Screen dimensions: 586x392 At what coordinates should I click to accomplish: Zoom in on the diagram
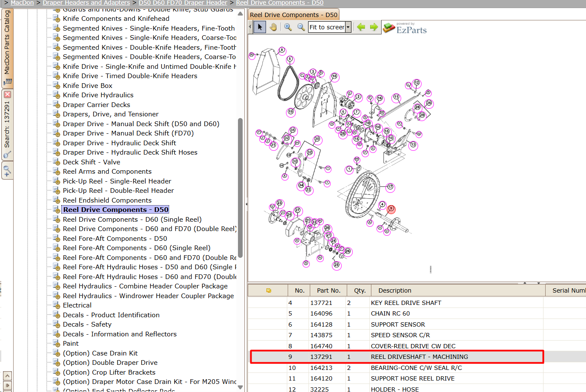point(288,27)
